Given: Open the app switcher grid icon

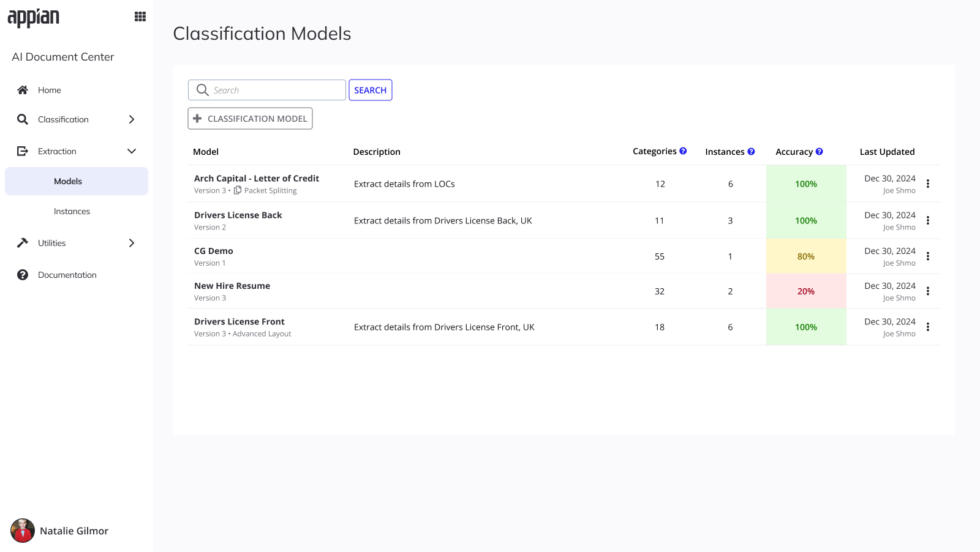Looking at the screenshot, I should (x=140, y=16).
